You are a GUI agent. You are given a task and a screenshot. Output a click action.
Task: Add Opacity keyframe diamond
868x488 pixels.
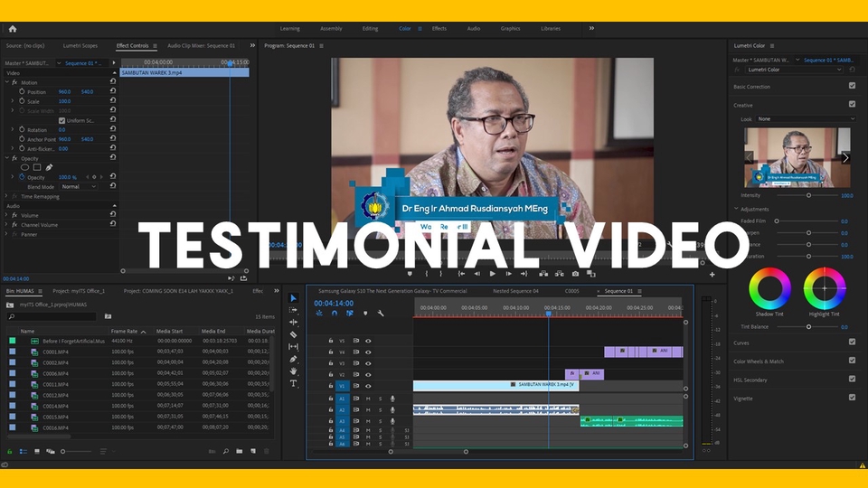94,177
